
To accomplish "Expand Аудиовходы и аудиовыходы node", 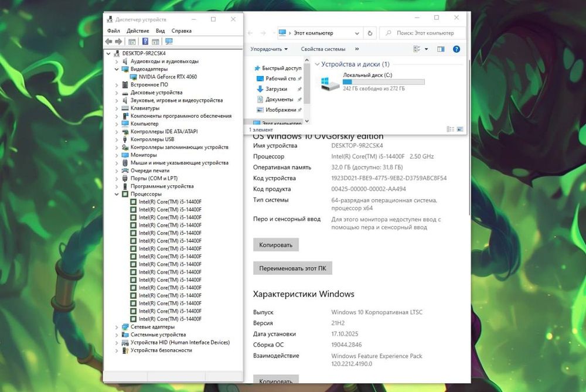I will point(117,62).
